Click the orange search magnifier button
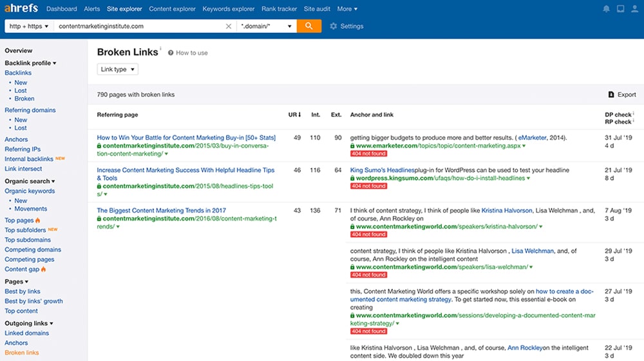The width and height of the screenshot is (644, 361). (309, 26)
